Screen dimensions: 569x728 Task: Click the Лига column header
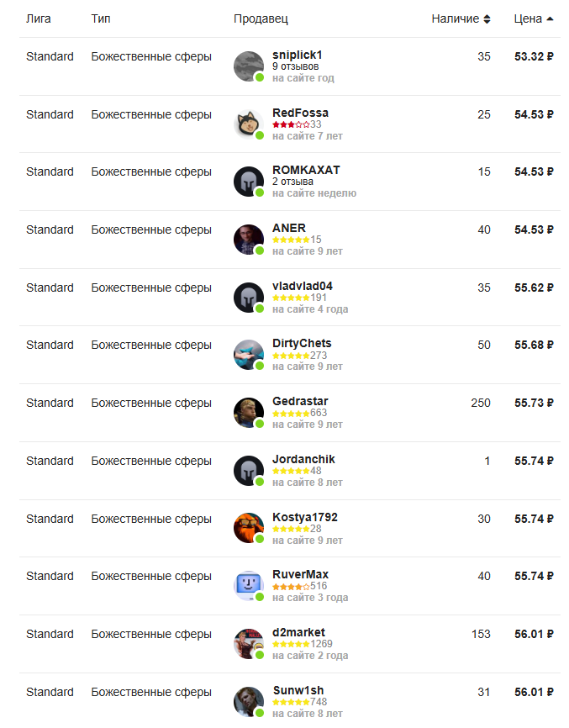pyautogui.click(x=39, y=18)
